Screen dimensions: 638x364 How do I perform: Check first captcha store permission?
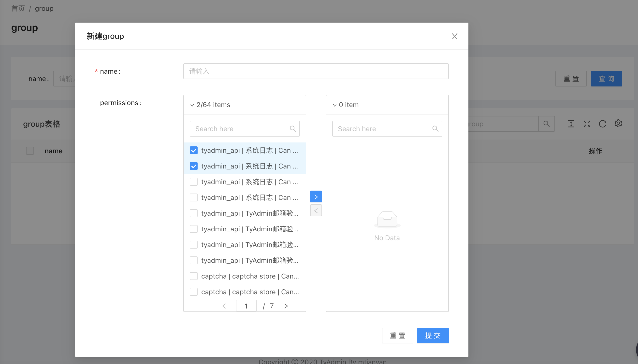(x=194, y=276)
